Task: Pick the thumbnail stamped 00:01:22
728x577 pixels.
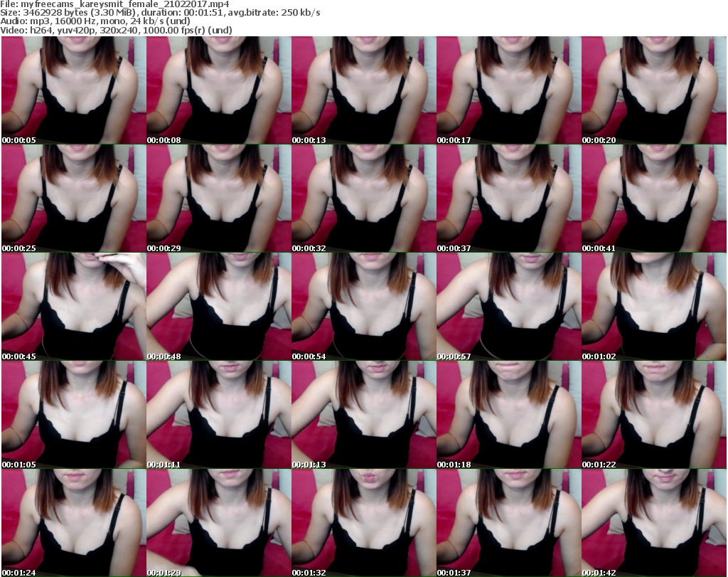Action: pos(654,415)
